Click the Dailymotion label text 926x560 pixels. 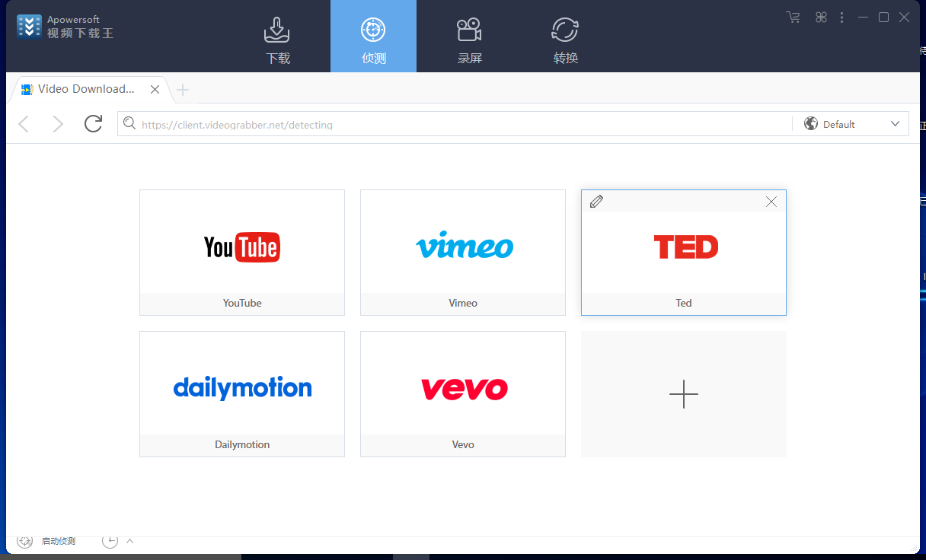point(242,444)
